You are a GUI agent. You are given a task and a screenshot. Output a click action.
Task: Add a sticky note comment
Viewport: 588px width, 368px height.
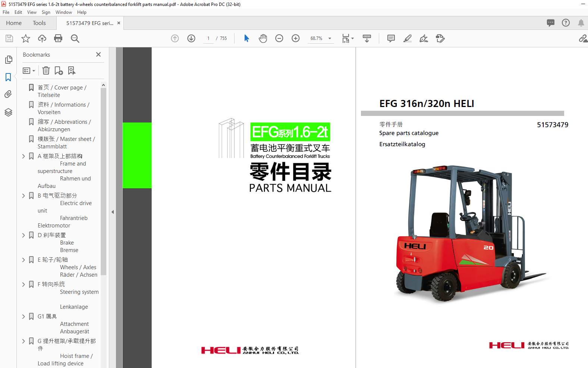pyautogui.click(x=391, y=38)
